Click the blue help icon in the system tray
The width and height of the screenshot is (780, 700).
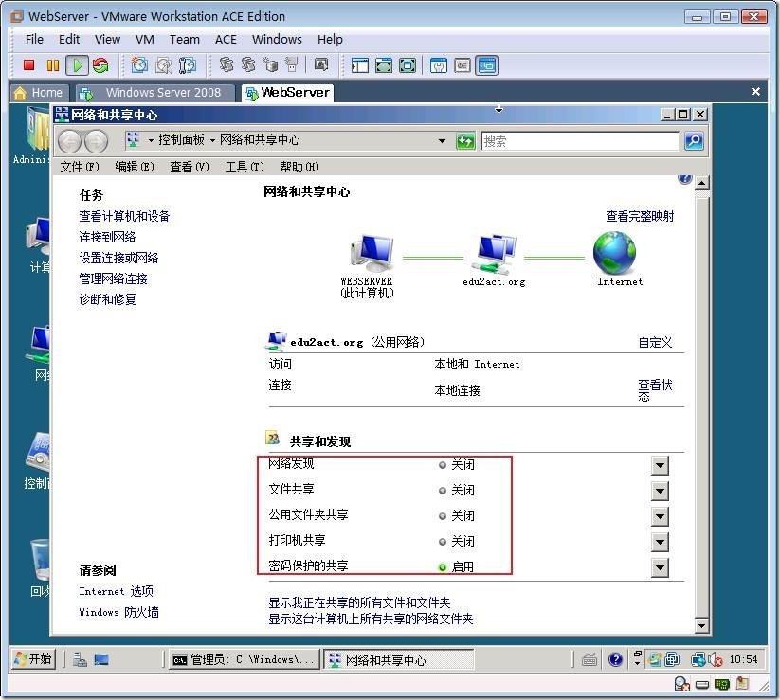tap(615, 659)
